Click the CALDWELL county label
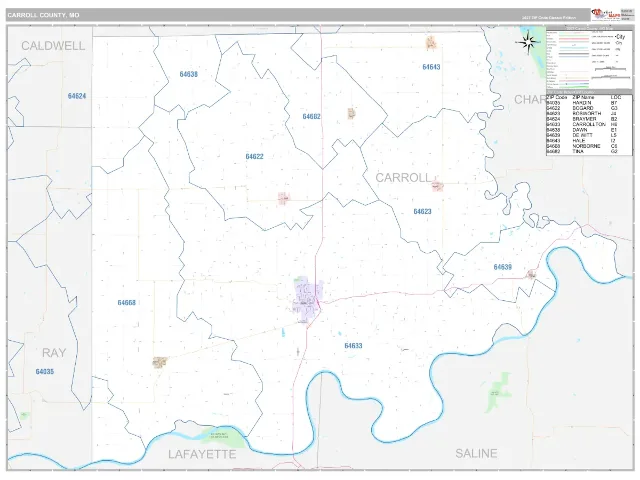The height and width of the screenshot is (480, 640). (53, 46)
